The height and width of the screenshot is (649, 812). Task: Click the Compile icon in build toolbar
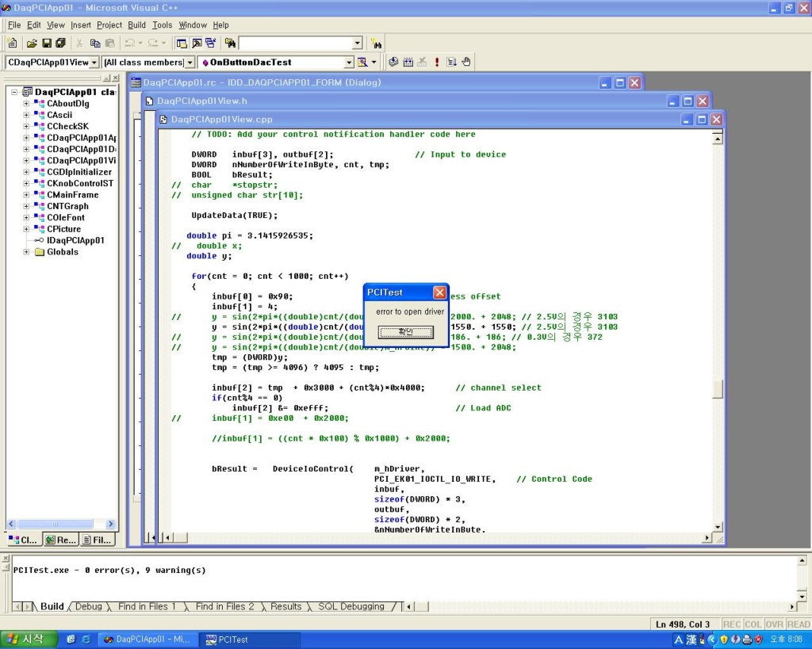393,62
